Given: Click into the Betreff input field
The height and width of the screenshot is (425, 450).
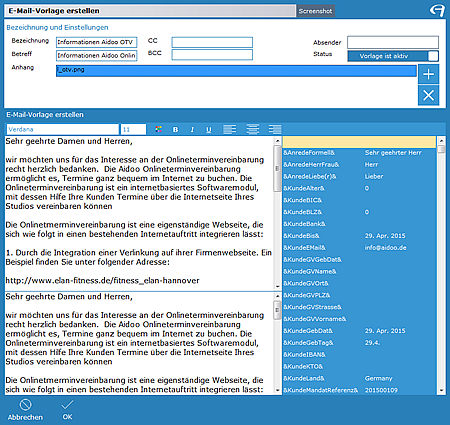Looking at the screenshot, I should 97,55.
